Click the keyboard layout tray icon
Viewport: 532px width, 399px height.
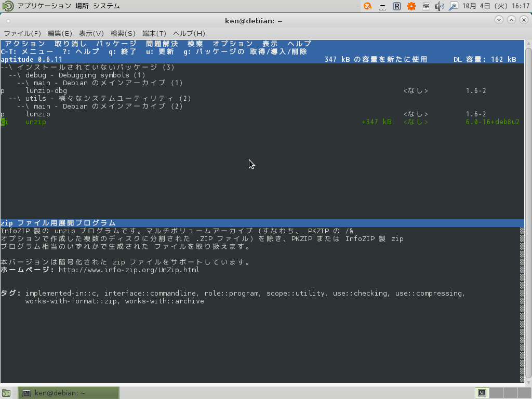point(426,6)
